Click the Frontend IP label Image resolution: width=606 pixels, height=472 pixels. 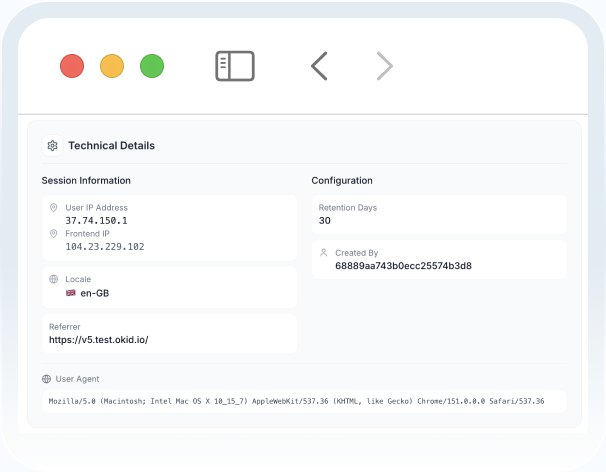coord(87,233)
